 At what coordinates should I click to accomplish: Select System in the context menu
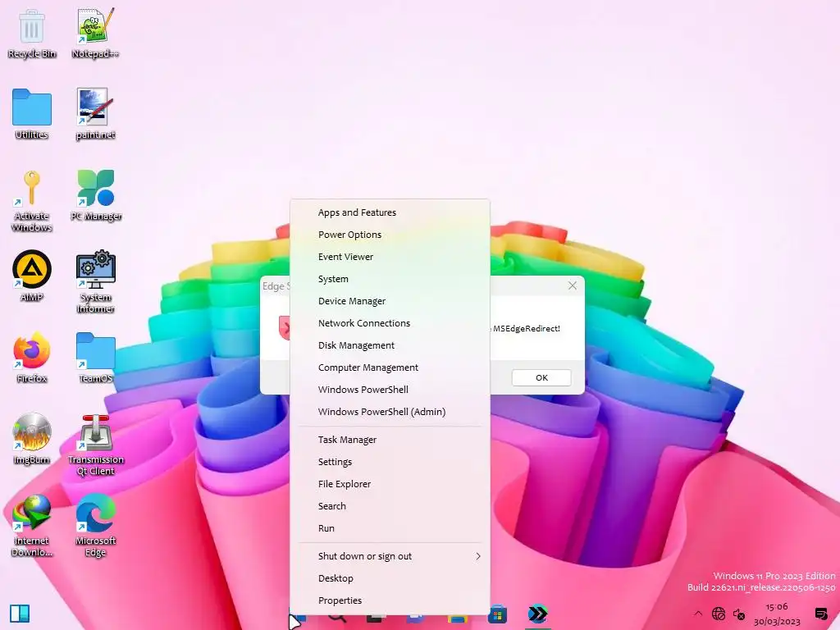(x=390, y=279)
